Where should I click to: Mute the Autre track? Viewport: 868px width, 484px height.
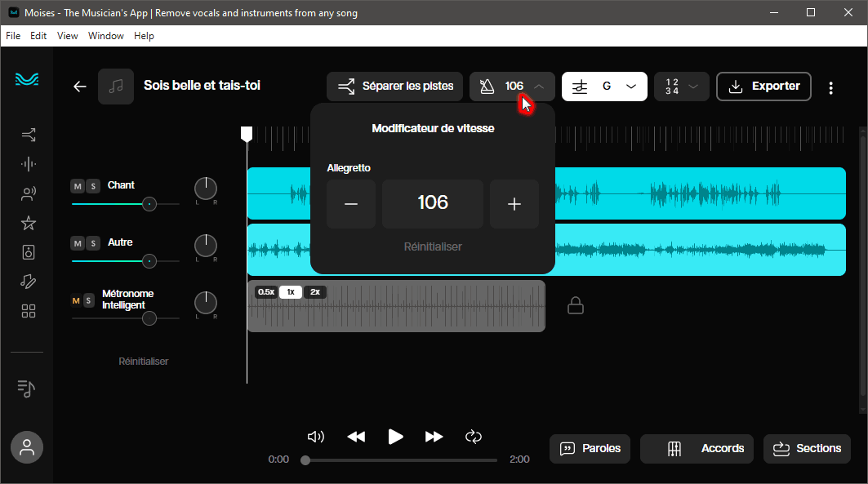pyautogui.click(x=78, y=243)
